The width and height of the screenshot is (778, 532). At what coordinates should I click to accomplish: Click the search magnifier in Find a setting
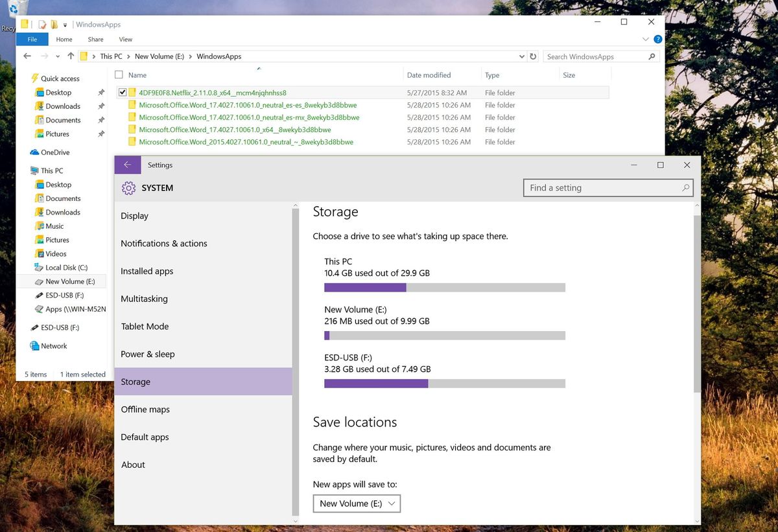coord(685,187)
